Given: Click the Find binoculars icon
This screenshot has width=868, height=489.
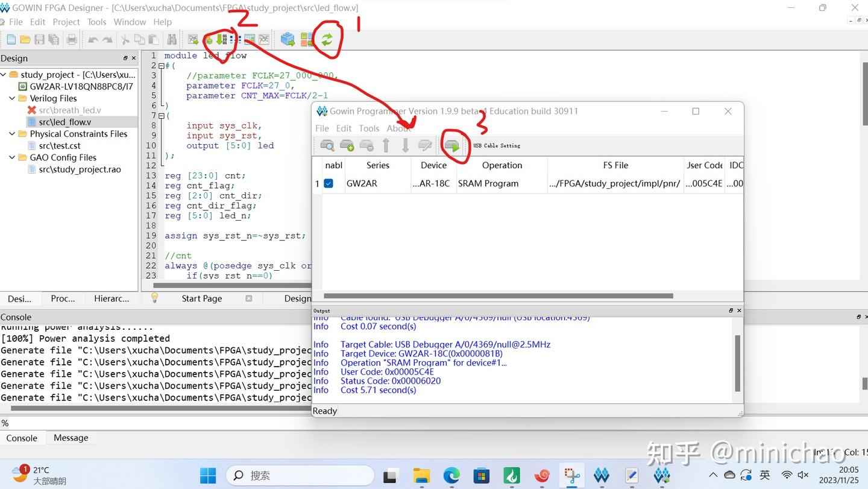Looking at the screenshot, I should pyautogui.click(x=172, y=40).
